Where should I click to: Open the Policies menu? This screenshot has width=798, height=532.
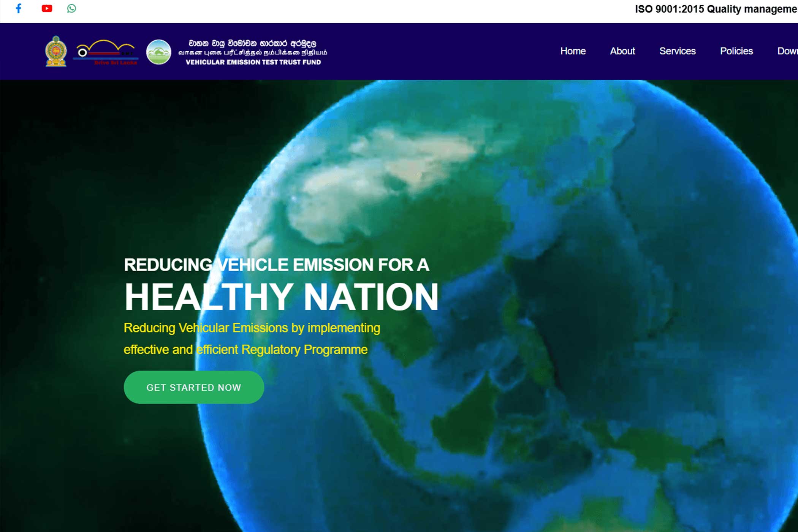tap(736, 51)
